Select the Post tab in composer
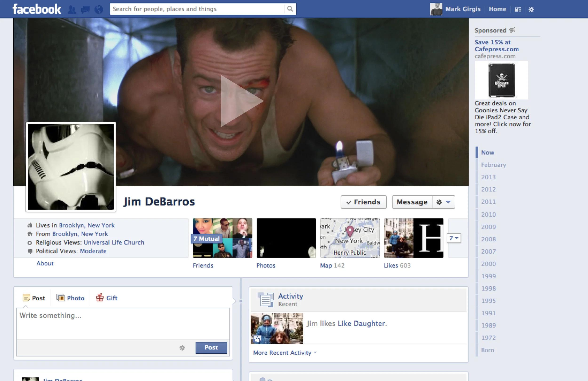588x381 pixels. coord(34,298)
